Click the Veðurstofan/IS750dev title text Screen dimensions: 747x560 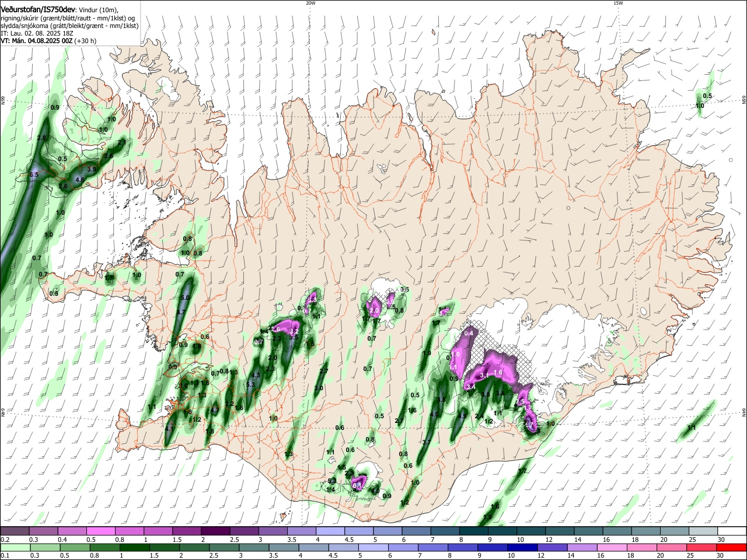(38, 9)
